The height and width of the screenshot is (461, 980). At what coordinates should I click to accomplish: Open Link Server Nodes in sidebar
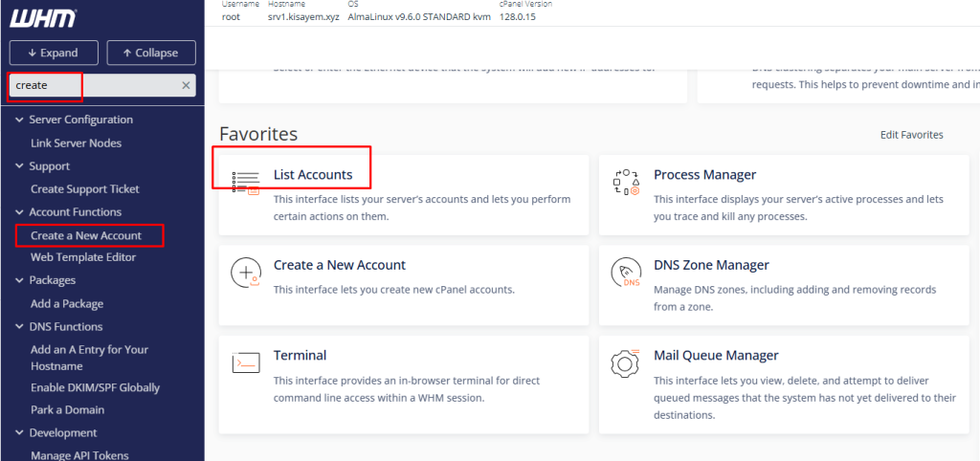[76, 143]
